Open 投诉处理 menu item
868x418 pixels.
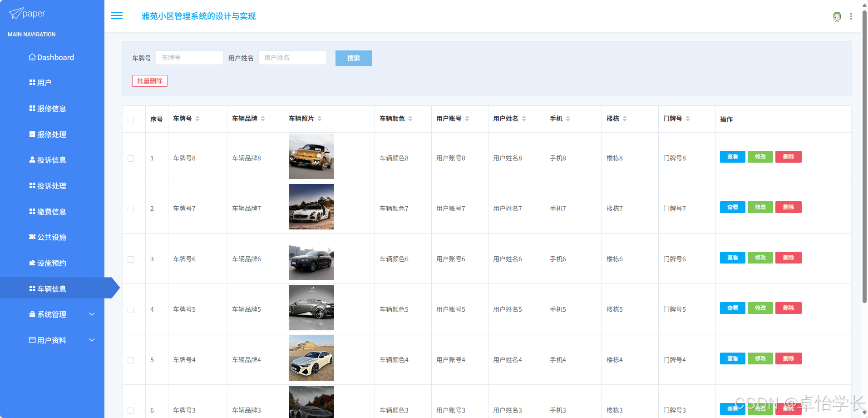pos(52,186)
